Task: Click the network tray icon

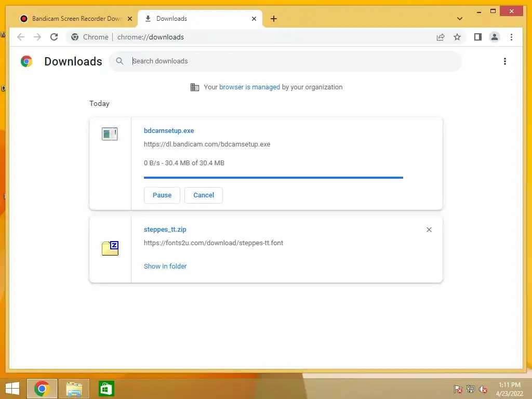Action: click(471, 389)
